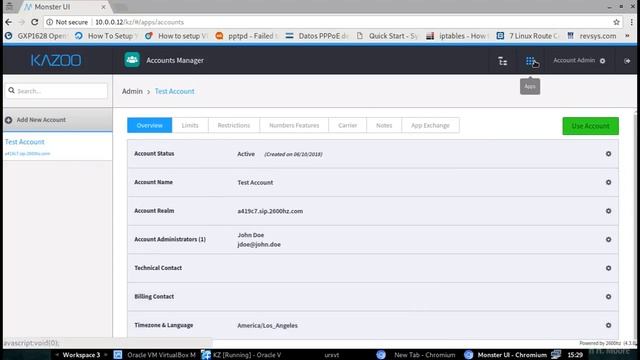This screenshot has width=640, height=360.
Task: Switch to the Restrictions tab
Action: 233,125
